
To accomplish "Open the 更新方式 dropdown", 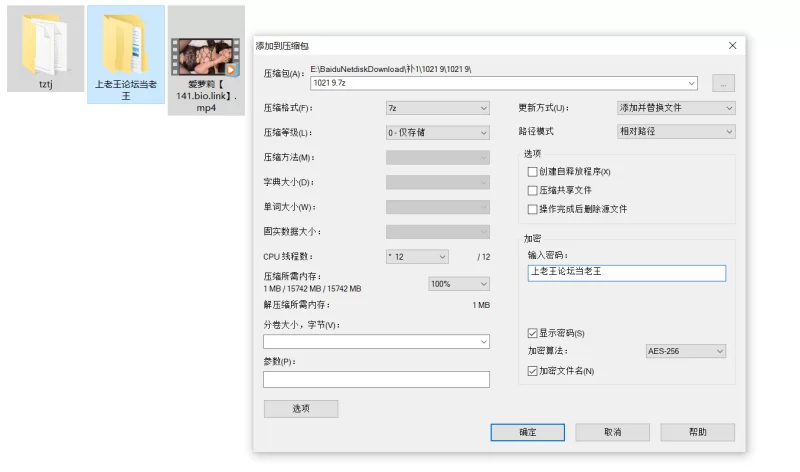I will pyautogui.click(x=676, y=107).
